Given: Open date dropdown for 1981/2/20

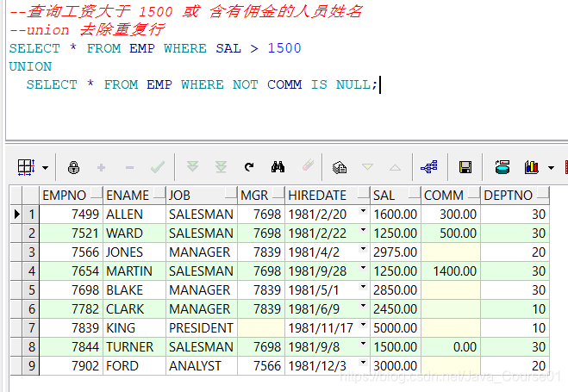Looking at the screenshot, I should (363, 211).
